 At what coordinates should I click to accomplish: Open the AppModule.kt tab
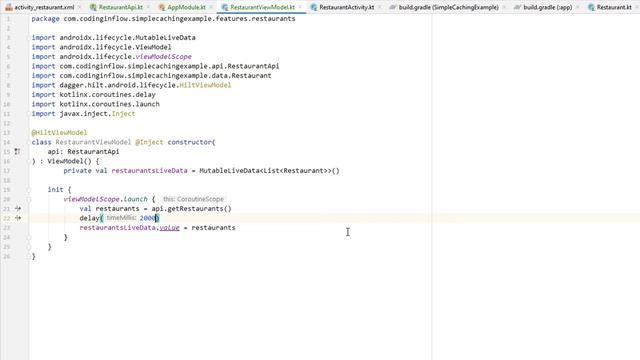click(x=187, y=7)
